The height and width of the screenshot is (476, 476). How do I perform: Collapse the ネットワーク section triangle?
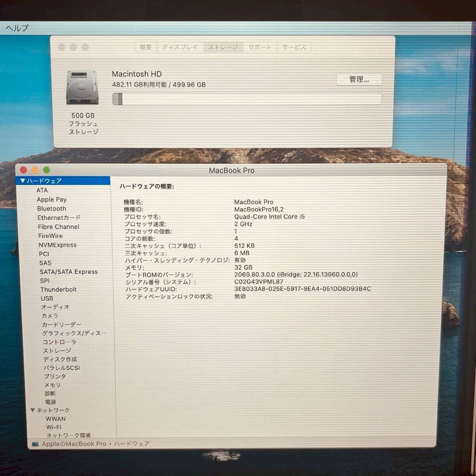coord(33,410)
